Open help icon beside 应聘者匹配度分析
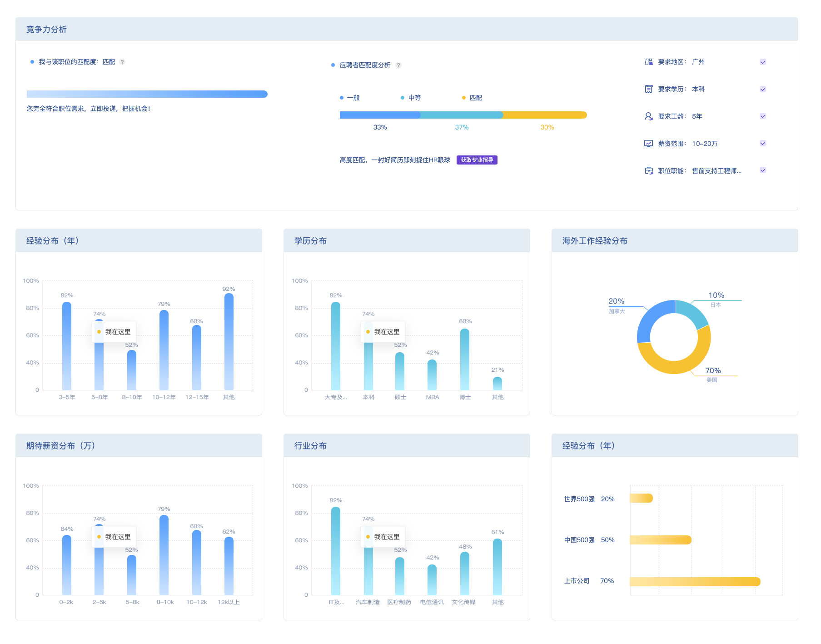 (x=398, y=65)
